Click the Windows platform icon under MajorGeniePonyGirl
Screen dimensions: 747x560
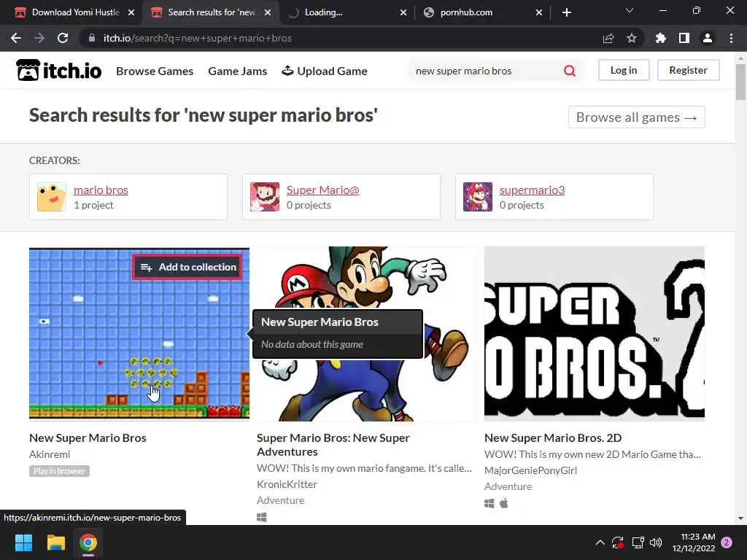[489, 503]
